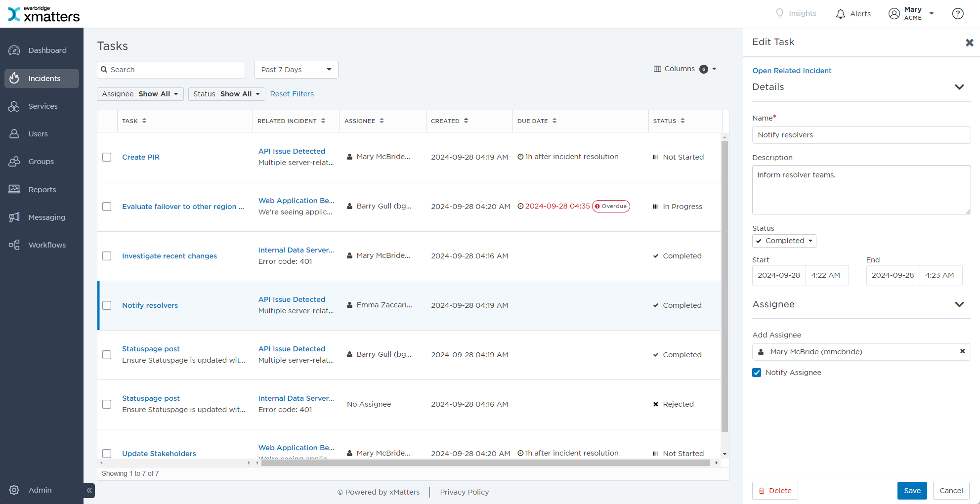Open Update Stakeholders task

[159, 454]
